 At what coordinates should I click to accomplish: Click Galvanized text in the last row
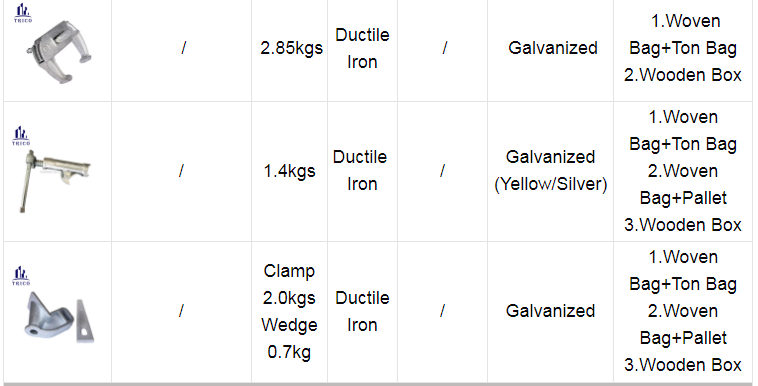tap(551, 311)
